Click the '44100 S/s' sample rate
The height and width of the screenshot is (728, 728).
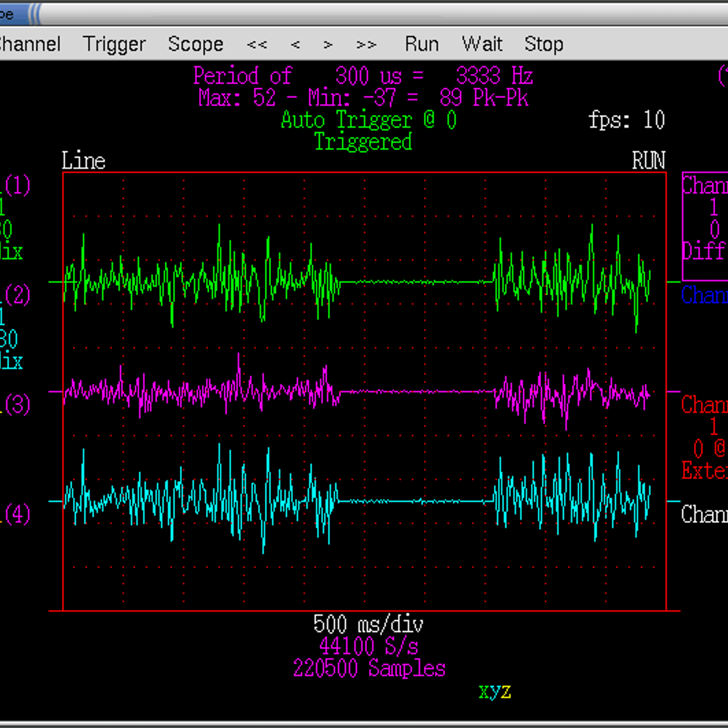pos(369,646)
